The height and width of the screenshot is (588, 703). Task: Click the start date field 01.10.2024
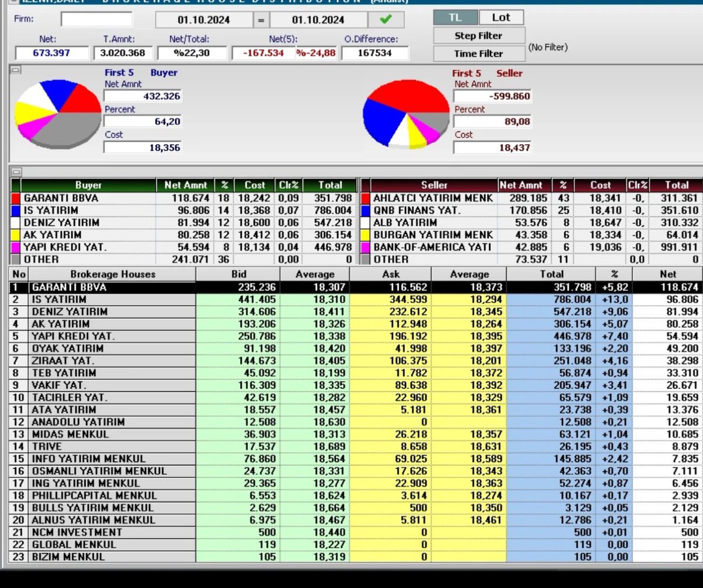[x=204, y=20]
